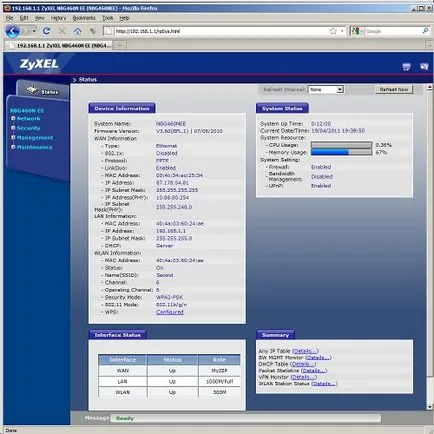
Task: Open DHCP Table Details link
Action: click(x=304, y=364)
